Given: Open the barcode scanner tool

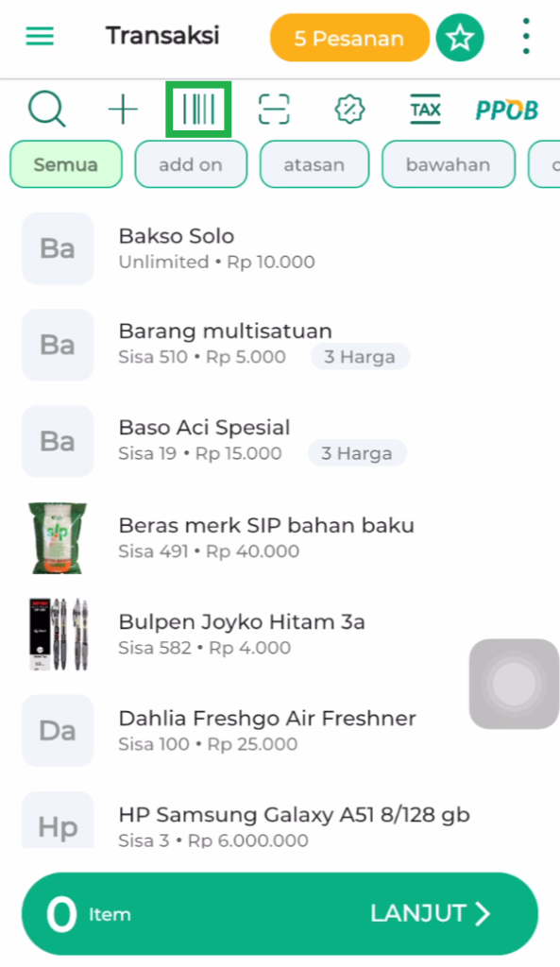Looking at the screenshot, I should [198, 108].
